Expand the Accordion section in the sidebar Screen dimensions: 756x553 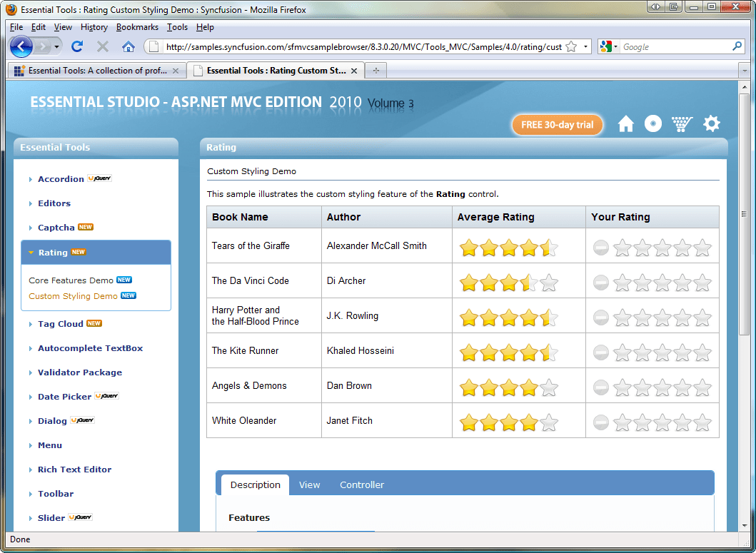coord(59,178)
